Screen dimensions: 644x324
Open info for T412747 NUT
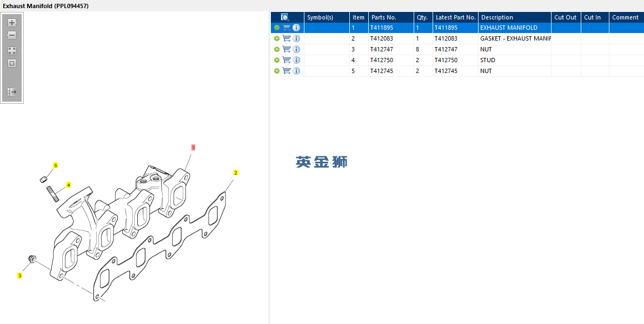(x=296, y=49)
